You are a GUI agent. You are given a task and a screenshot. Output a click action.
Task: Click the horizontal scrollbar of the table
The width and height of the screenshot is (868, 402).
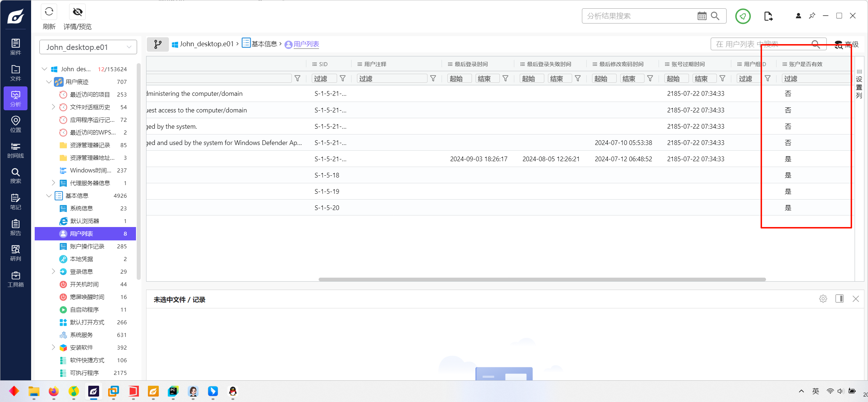point(542,279)
